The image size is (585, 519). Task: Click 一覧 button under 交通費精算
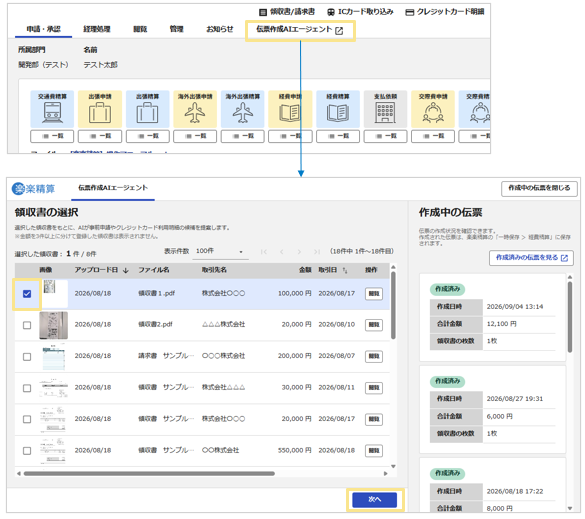point(52,136)
